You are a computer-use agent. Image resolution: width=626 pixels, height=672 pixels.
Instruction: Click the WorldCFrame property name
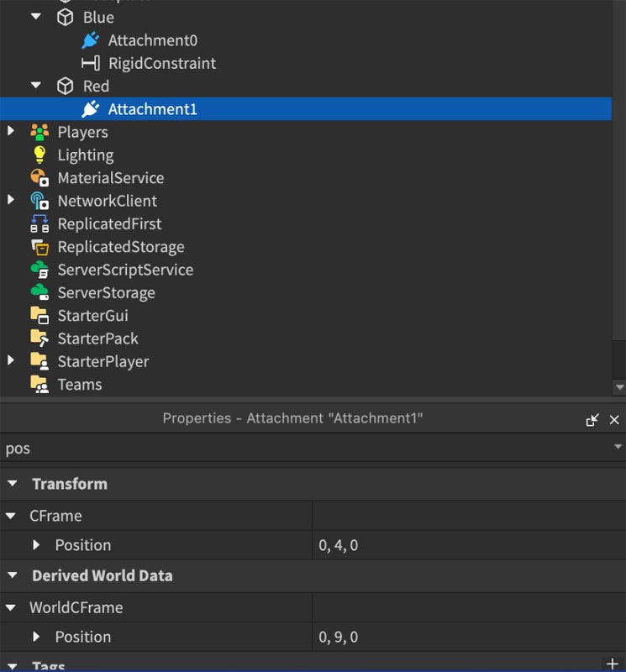tap(76, 607)
